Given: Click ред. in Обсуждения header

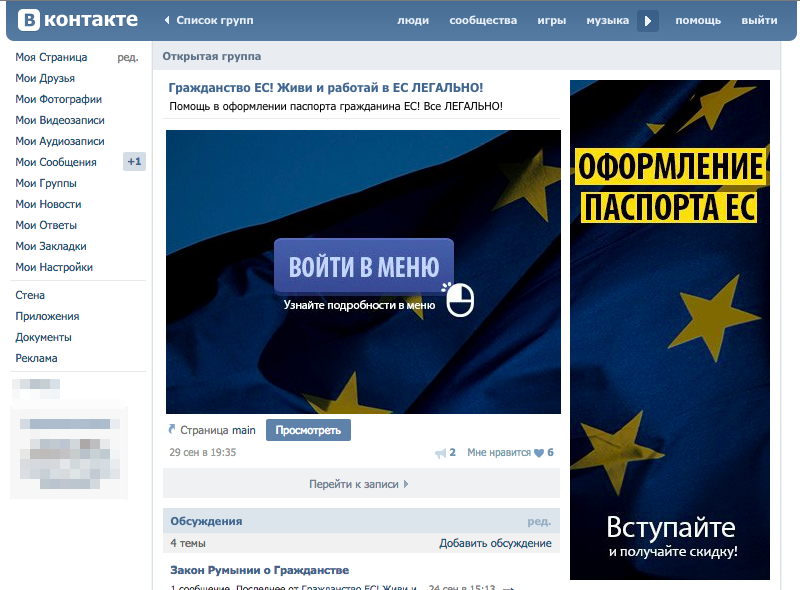Looking at the screenshot, I should coord(539,521).
